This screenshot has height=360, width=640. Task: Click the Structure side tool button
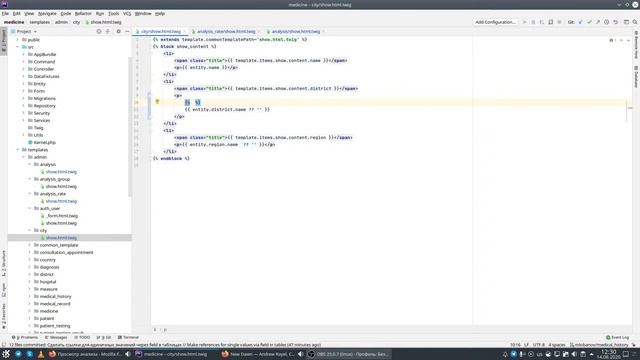4,264
